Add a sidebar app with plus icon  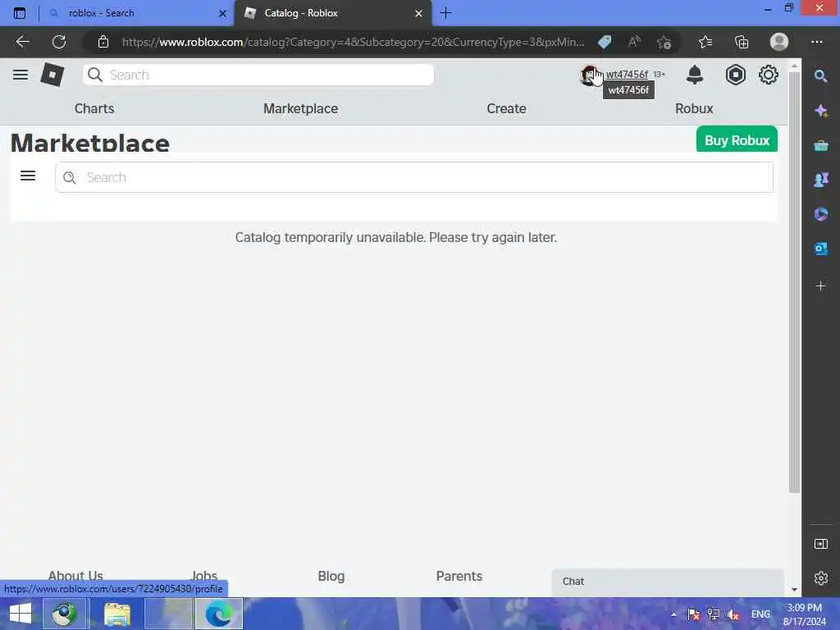(x=820, y=286)
